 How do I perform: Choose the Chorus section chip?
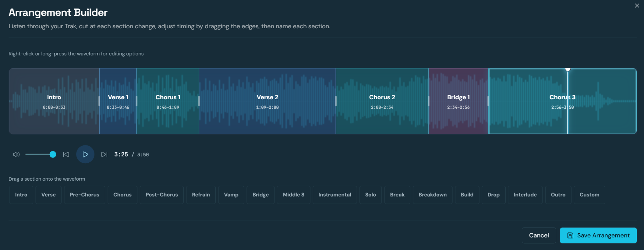[123, 195]
